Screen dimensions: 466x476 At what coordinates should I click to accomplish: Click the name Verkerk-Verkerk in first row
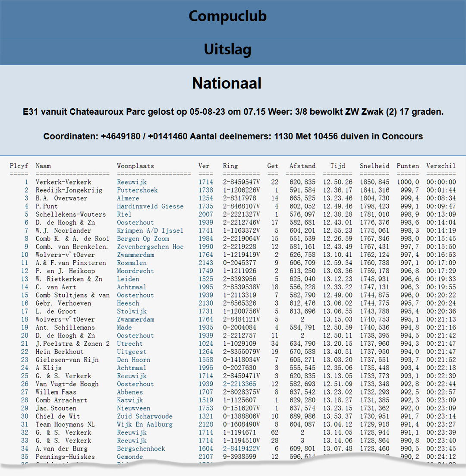click(63, 182)
